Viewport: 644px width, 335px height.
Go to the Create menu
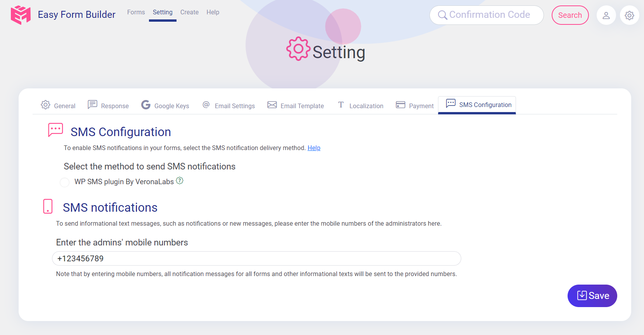point(189,12)
